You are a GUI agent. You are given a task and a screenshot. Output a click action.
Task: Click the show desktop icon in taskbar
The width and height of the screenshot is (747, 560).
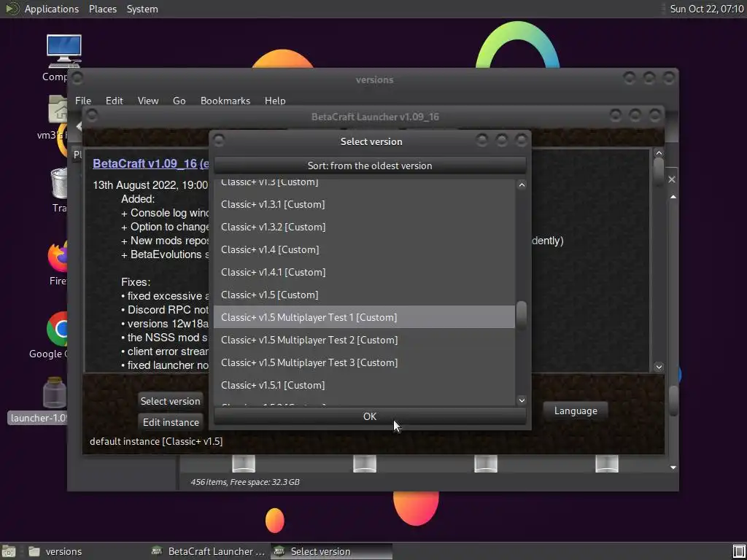click(9, 551)
